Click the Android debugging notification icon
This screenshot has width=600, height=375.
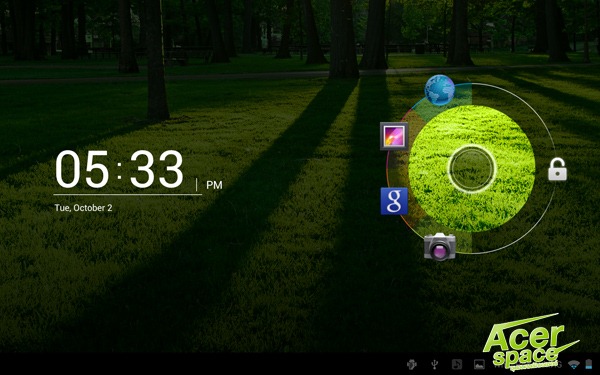[x=412, y=364]
